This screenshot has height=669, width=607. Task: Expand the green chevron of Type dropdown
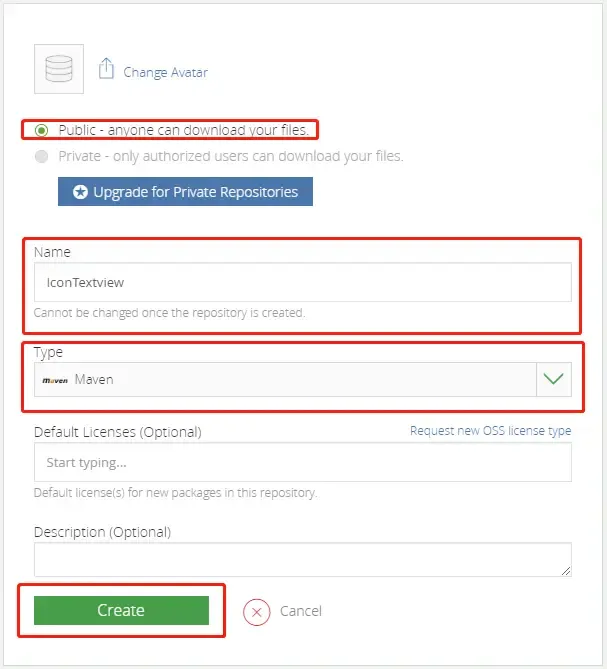[553, 380]
